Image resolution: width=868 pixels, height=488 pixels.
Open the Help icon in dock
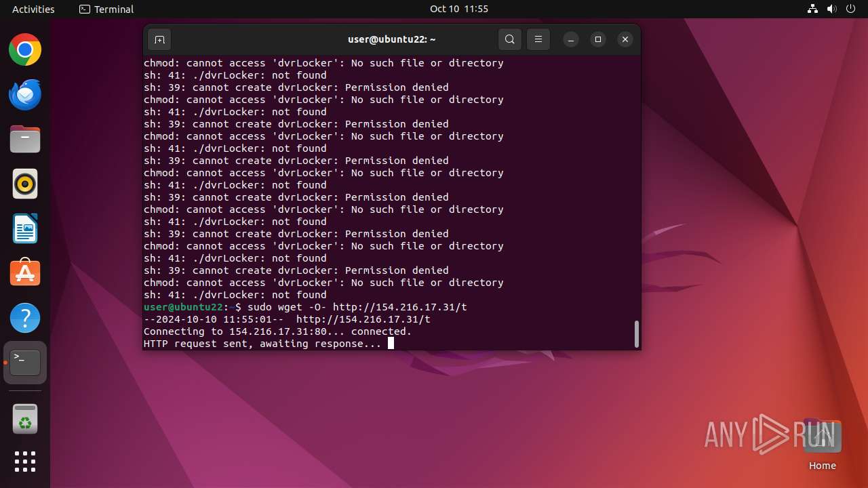pyautogui.click(x=25, y=318)
